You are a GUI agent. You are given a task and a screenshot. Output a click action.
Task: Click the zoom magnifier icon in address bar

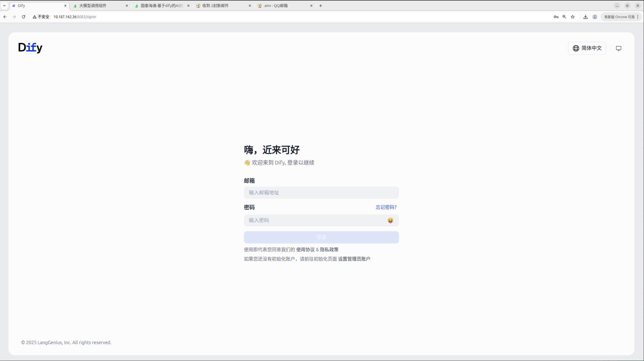pyautogui.click(x=564, y=17)
